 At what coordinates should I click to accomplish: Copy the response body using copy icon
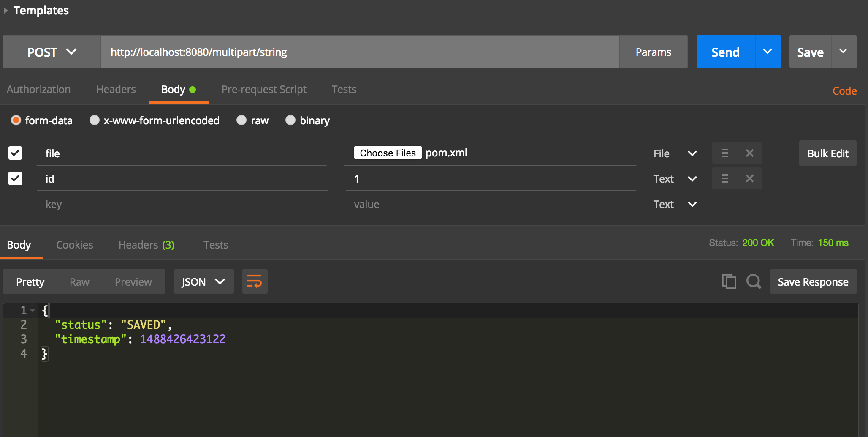pyautogui.click(x=729, y=281)
